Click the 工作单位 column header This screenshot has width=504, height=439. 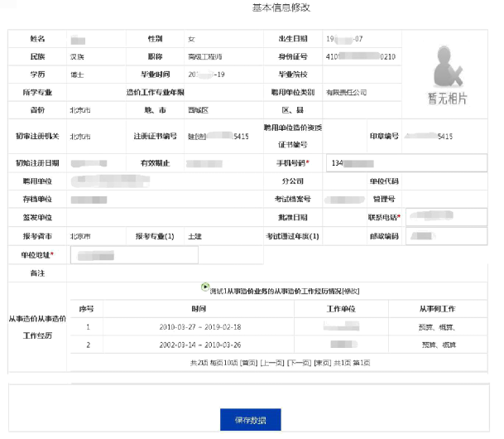click(x=341, y=309)
